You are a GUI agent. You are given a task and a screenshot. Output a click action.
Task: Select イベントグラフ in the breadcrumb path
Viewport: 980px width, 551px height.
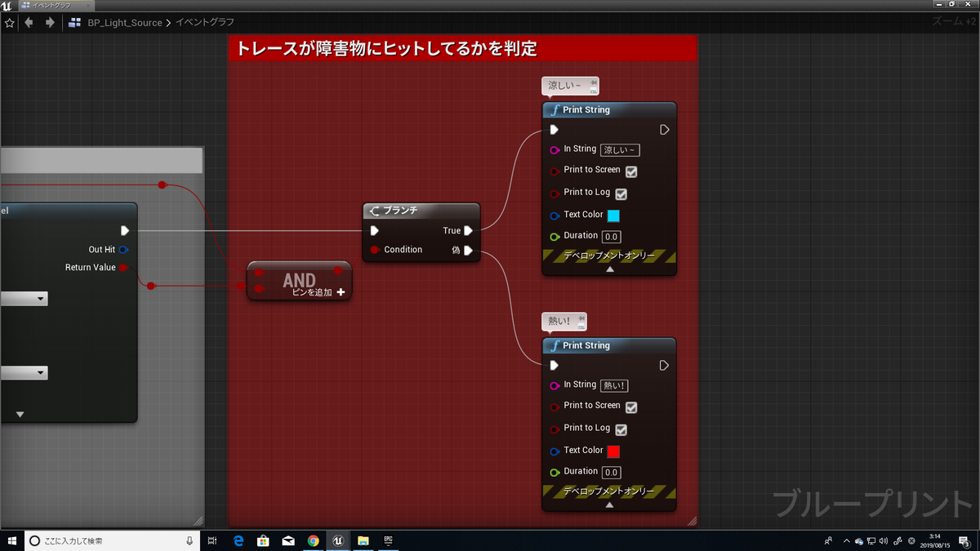point(205,23)
